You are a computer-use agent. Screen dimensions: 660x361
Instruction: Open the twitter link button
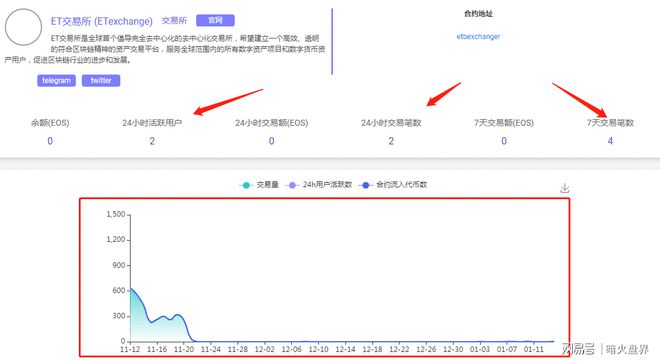click(x=101, y=80)
